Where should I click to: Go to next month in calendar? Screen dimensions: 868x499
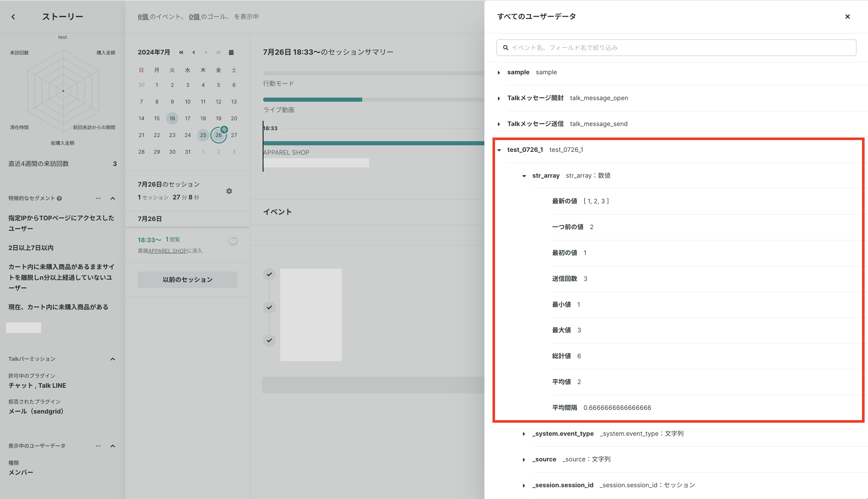point(206,52)
